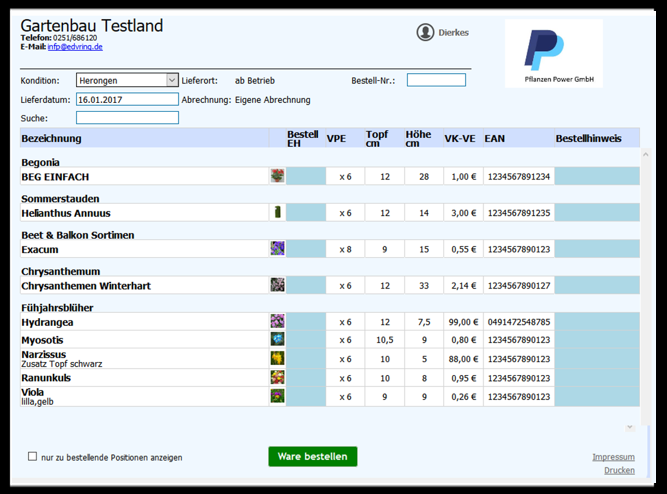The width and height of the screenshot is (667, 494).
Task: Open the BEG EINFACH plant thumbnail
Action: coord(277,176)
